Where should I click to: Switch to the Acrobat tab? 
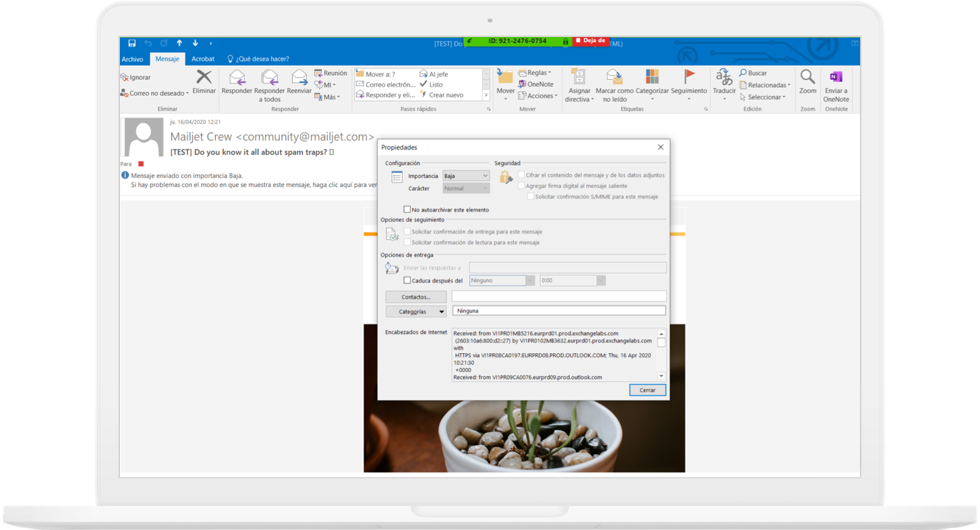203,59
